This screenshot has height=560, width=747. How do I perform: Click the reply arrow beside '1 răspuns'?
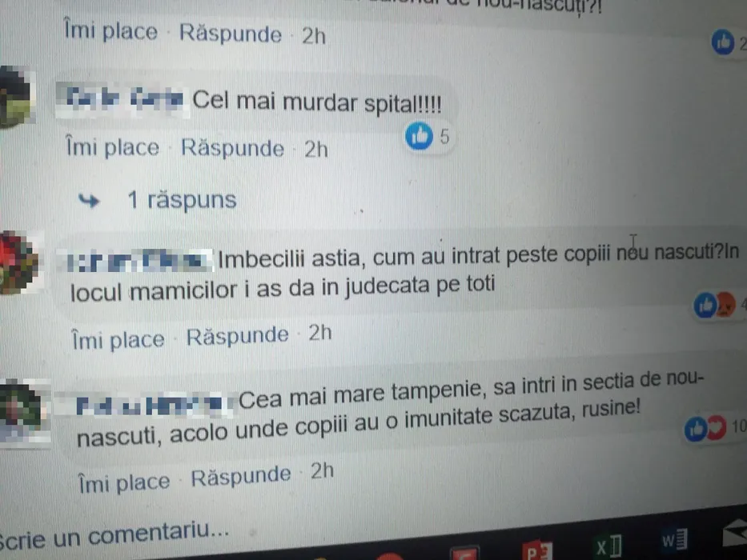click(x=89, y=201)
